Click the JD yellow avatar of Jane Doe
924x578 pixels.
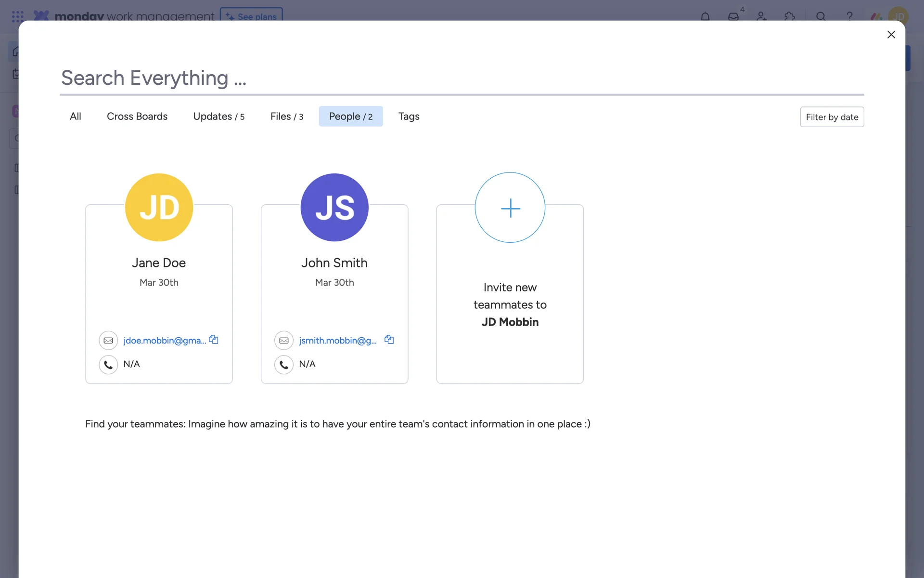coord(159,208)
